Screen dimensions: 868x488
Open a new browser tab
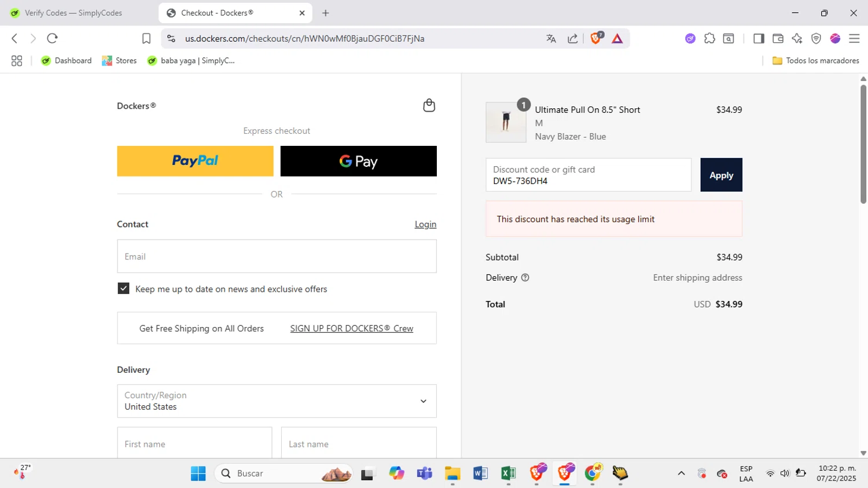tap(326, 13)
